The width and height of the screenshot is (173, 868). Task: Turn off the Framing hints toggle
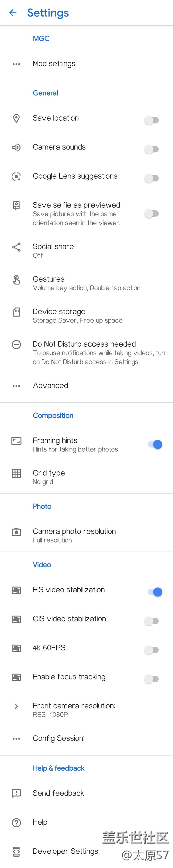tap(155, 444)
